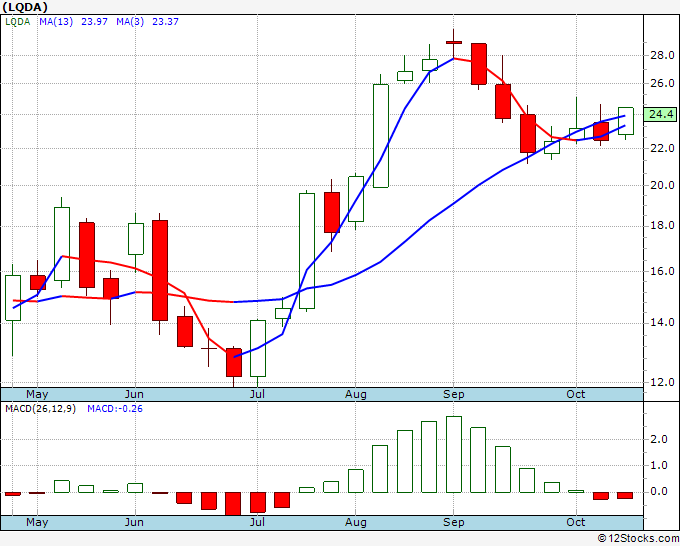Click the MA(3) legend label

pos(130,22)
